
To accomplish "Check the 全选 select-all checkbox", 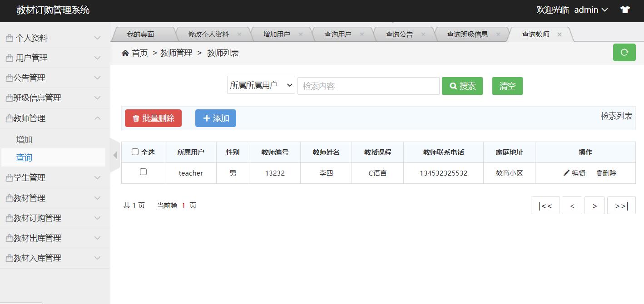I will pos(134,152).
